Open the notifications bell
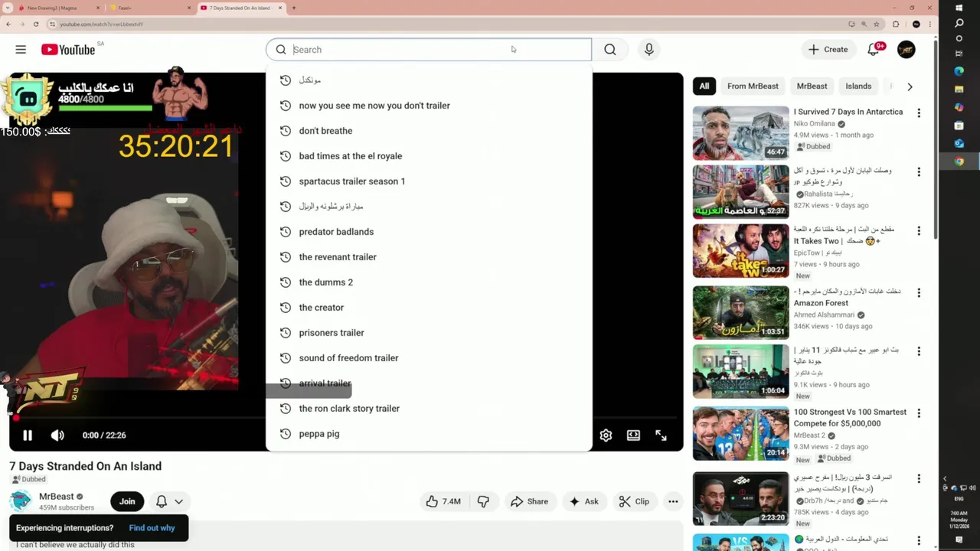The height and width of the screenshot is (551, 980). click(x=874, y=50)
